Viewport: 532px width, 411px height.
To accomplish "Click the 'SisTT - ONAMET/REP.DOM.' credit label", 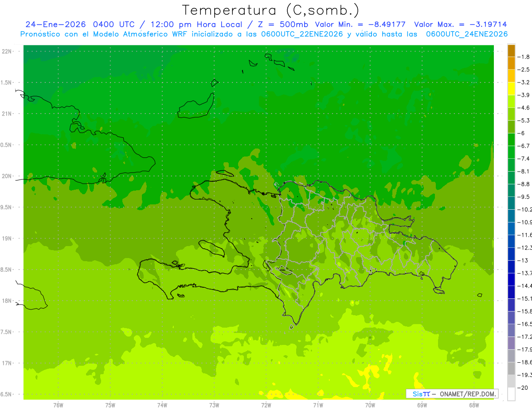I will click(x=452, y=394).
